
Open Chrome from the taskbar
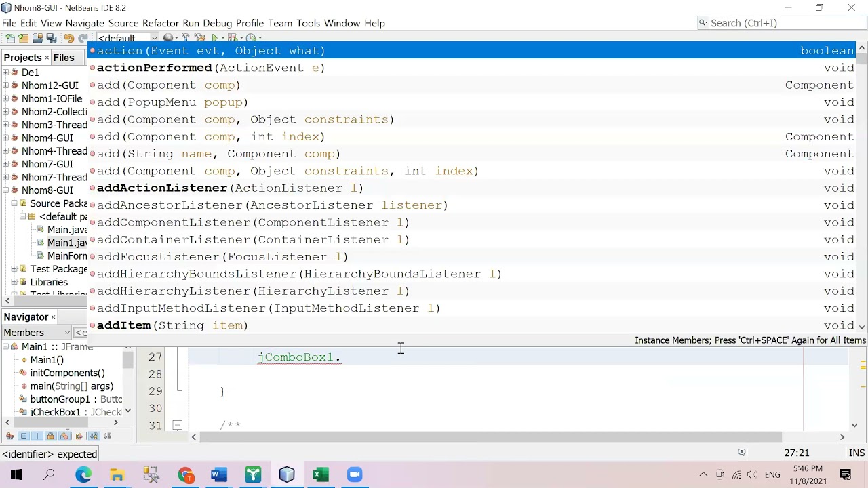[x=185, y=474]
